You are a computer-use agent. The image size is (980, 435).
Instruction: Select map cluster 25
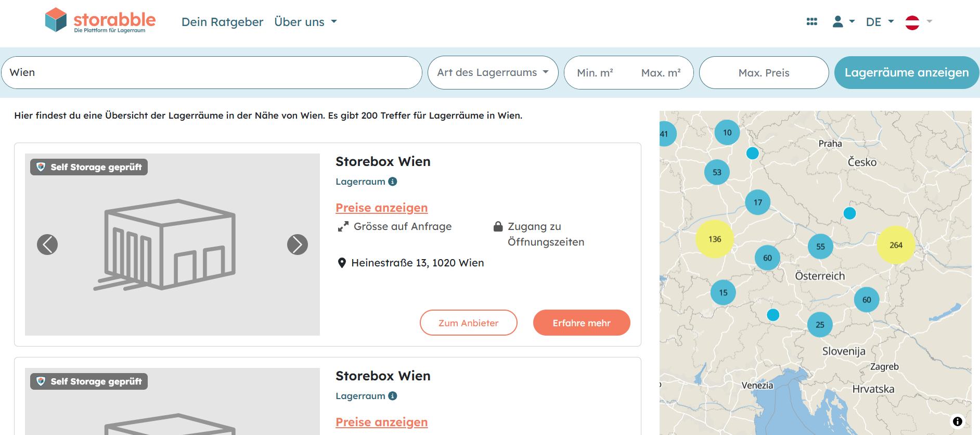point(820,325)
